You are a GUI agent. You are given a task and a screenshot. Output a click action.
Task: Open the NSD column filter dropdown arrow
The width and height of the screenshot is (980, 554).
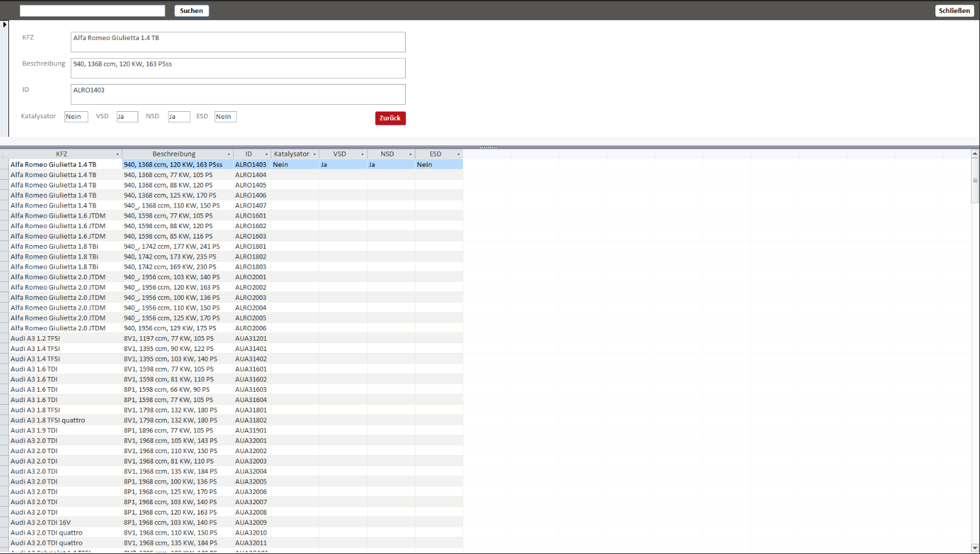click(x=410, y=154)
